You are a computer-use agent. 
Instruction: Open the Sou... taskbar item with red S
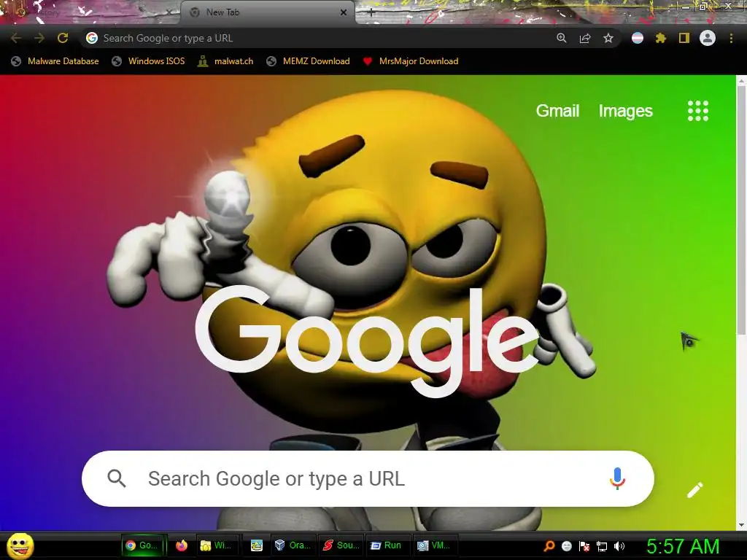click(340, 545)
